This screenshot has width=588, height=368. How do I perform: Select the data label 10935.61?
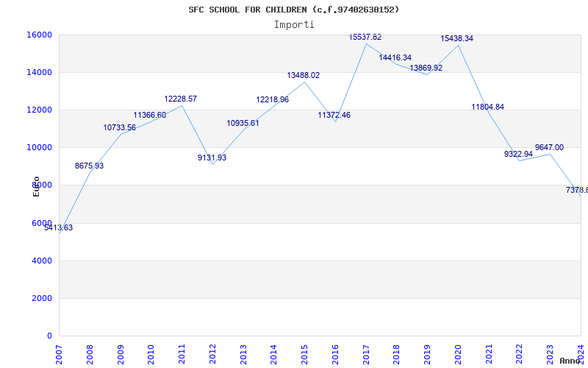pos(243,123)
